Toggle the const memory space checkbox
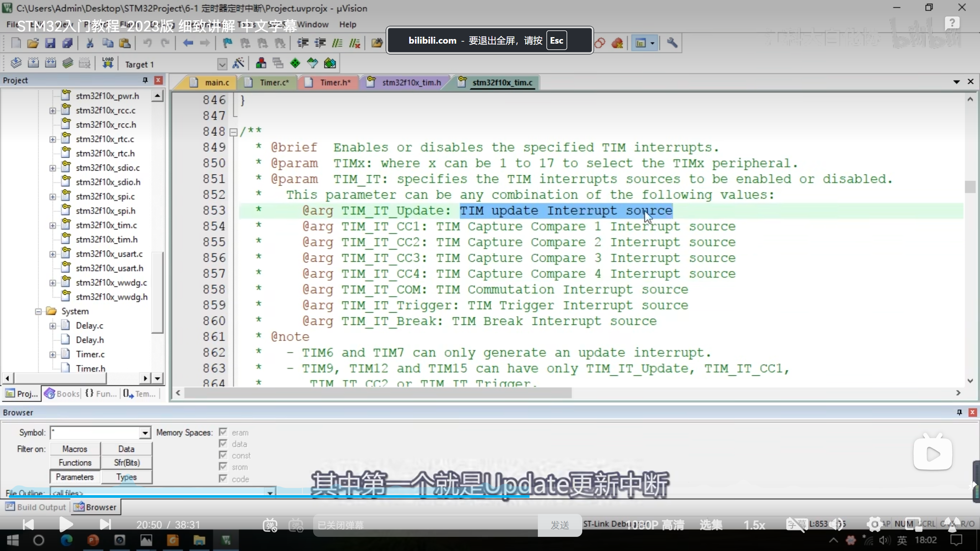Viewport: 980px width, 551px height. point(223,455)
